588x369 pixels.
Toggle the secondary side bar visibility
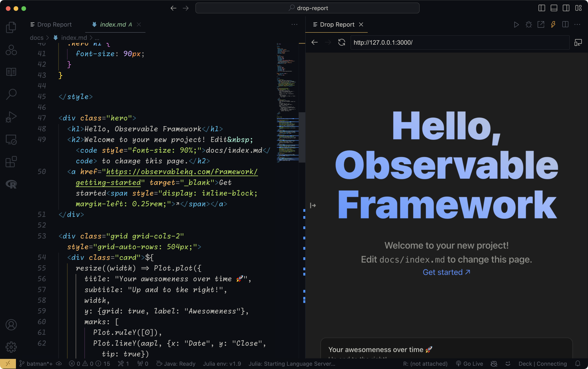coord(566,8)
